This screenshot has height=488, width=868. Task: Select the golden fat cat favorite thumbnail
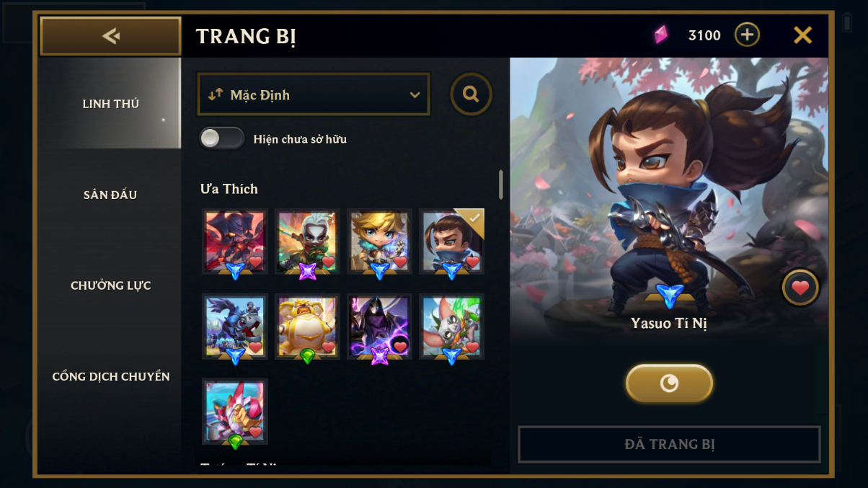307,327
